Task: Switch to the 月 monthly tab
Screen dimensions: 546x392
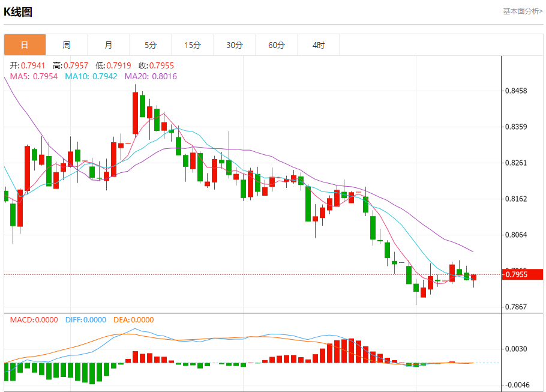Action: 109,45
